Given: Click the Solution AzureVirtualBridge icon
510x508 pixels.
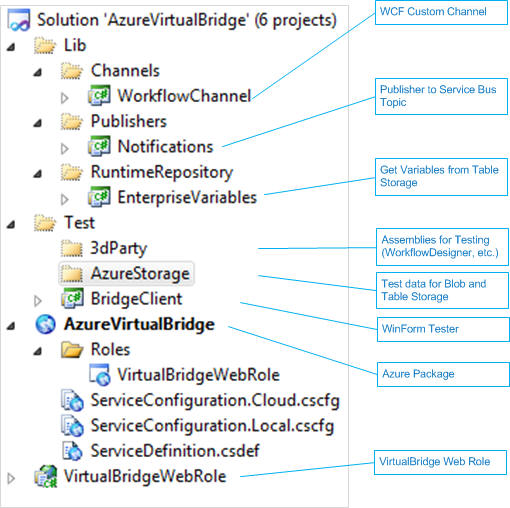Looking at the screenshot, I should tap(19, 20).
